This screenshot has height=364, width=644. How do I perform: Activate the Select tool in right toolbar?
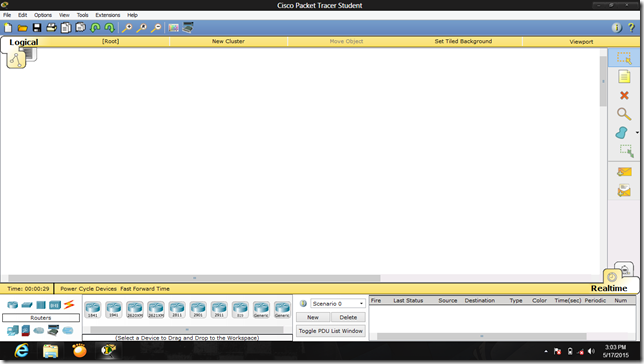(x=624, y=58)
